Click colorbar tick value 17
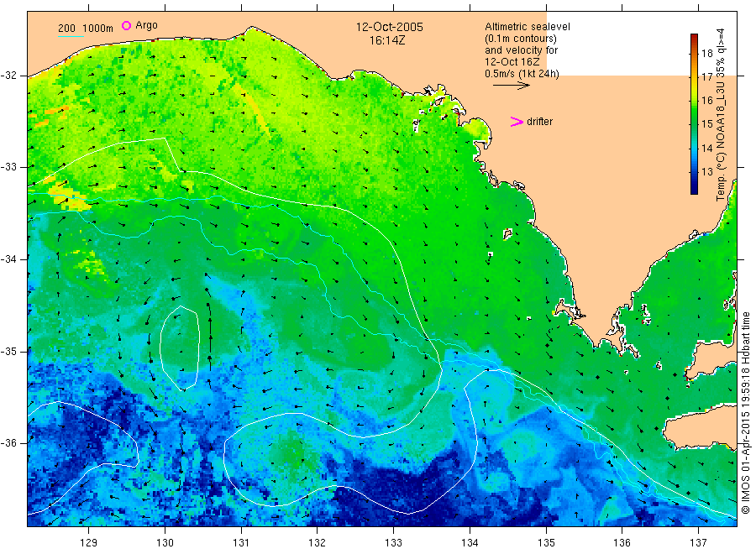The image size is (756, 554). (x=706, y=76)
